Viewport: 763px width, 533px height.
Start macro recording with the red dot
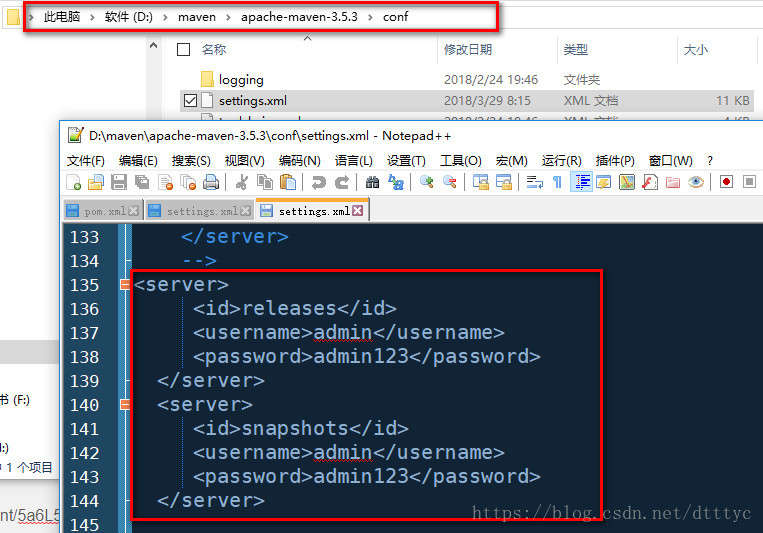click(727, 182)
